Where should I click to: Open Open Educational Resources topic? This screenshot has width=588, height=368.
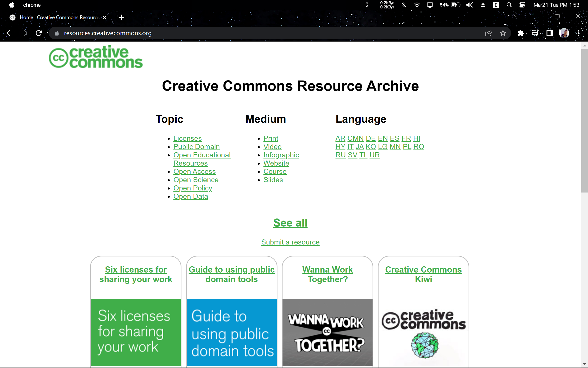coord(202,159)
